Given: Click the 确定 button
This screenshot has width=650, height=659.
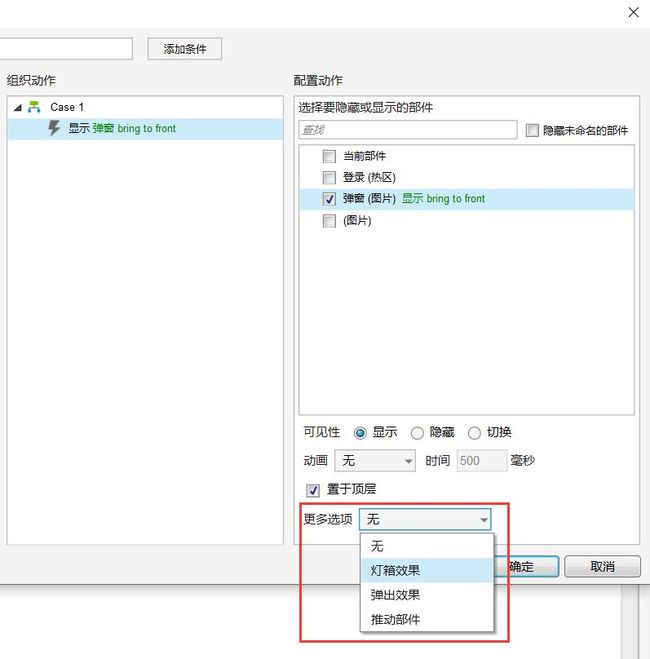Looking at the screenshot, I should tap(527, 567).
